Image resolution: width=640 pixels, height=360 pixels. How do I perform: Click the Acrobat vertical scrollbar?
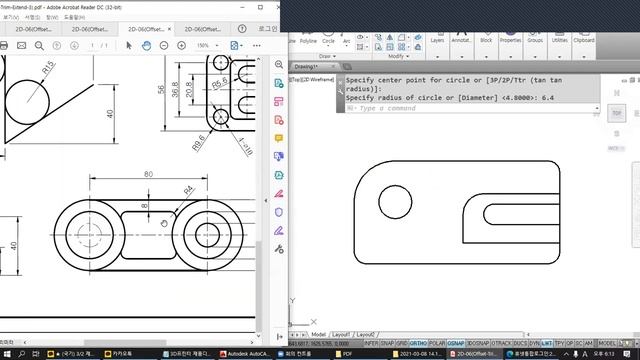pyautogui.click(x=258, y=286)
